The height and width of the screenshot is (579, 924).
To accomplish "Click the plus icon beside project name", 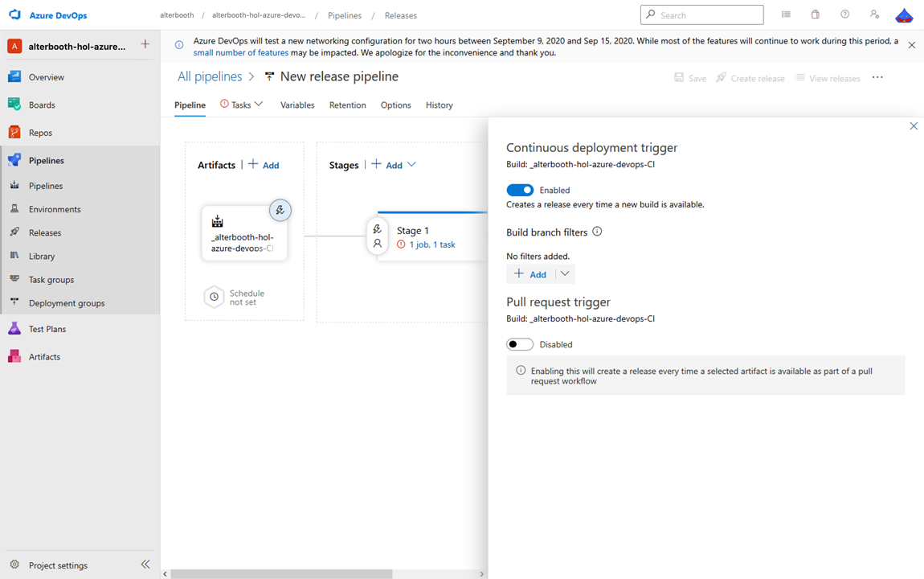I will tap(145, 44).
